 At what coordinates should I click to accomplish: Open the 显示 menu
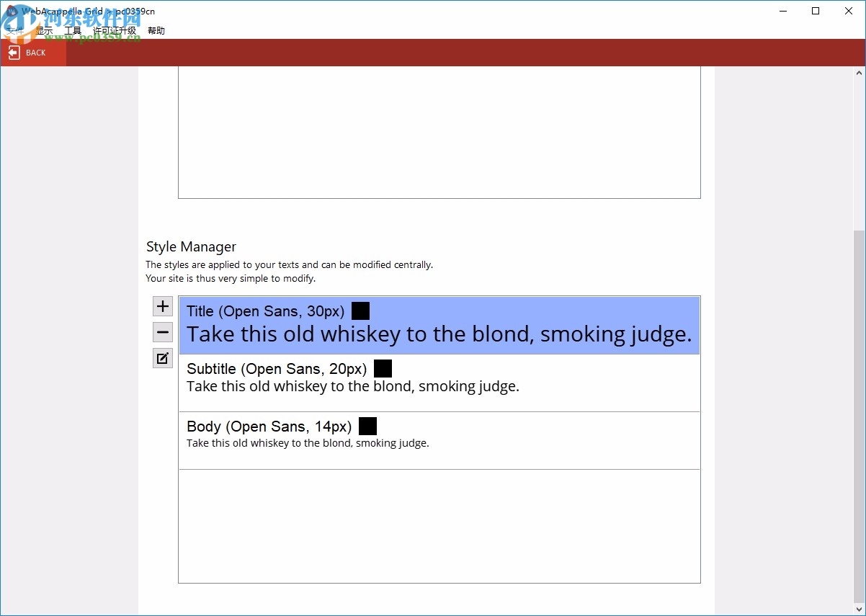coord(45,31)
